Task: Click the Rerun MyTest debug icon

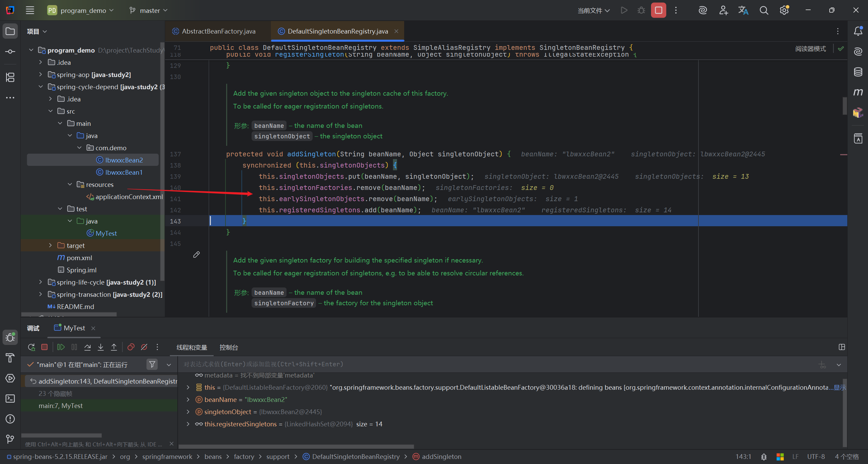Action: 31,347
